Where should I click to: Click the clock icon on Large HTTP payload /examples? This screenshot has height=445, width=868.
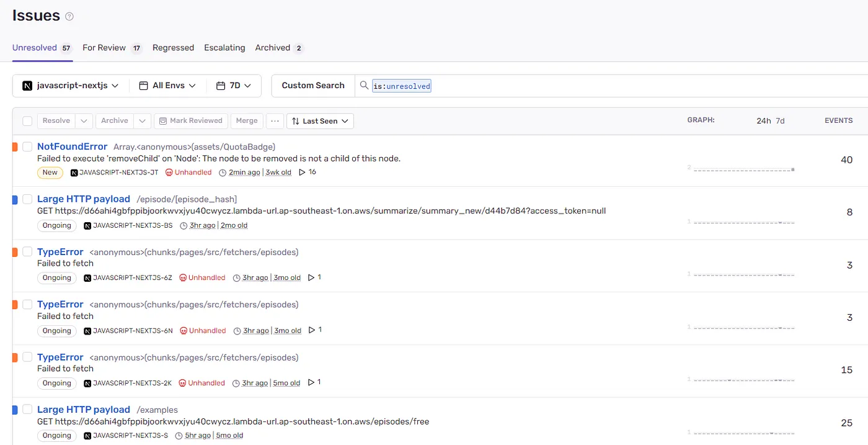(x=179, y=436)
